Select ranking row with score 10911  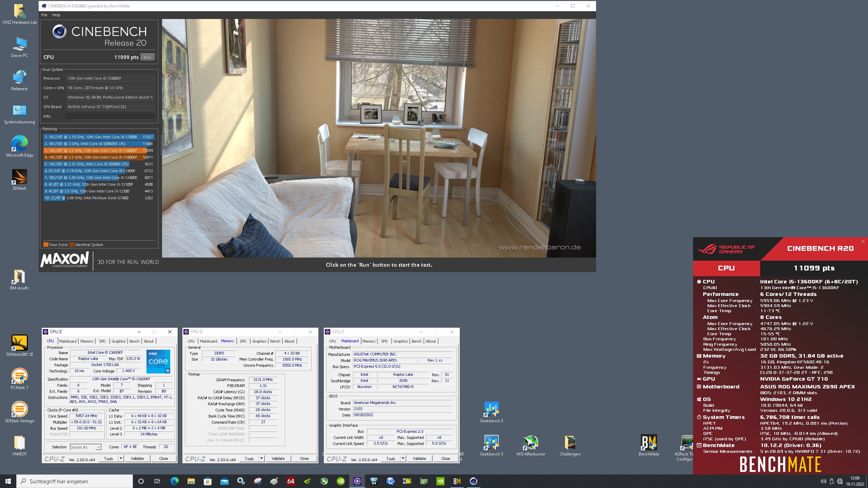point(99,157)
